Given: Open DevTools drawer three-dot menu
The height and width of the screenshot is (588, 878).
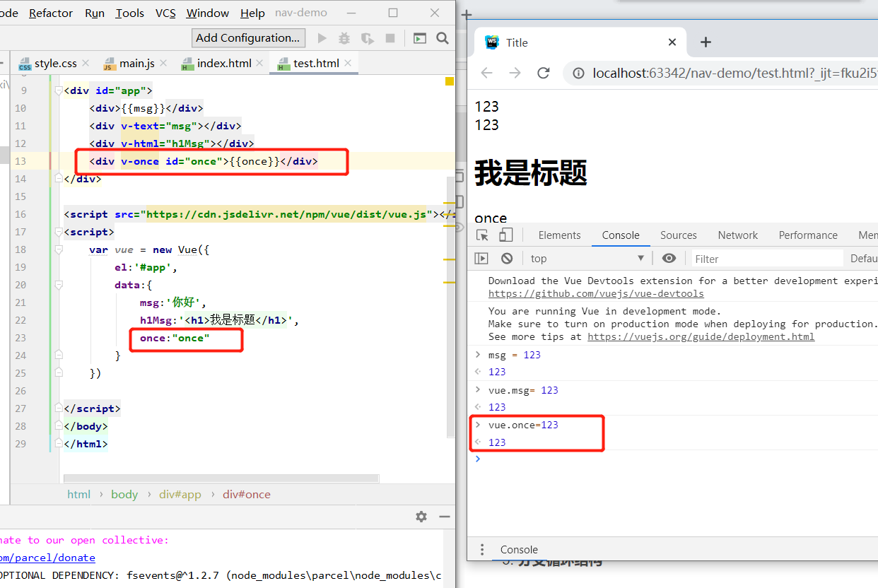Looking at the screenshot, I should click(x=482, y=549).
